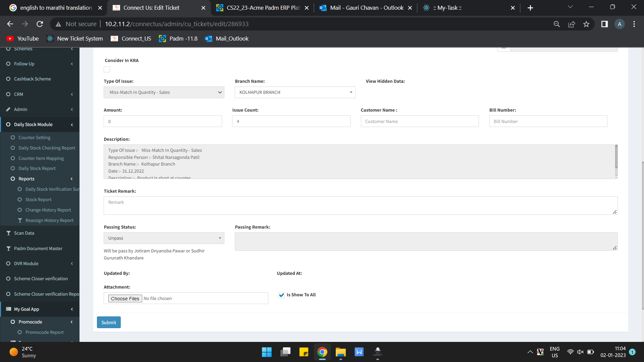Screen dimensions: 644x362
Task: Open Passing Status dropdown
Action: click(x=164, y=238)
